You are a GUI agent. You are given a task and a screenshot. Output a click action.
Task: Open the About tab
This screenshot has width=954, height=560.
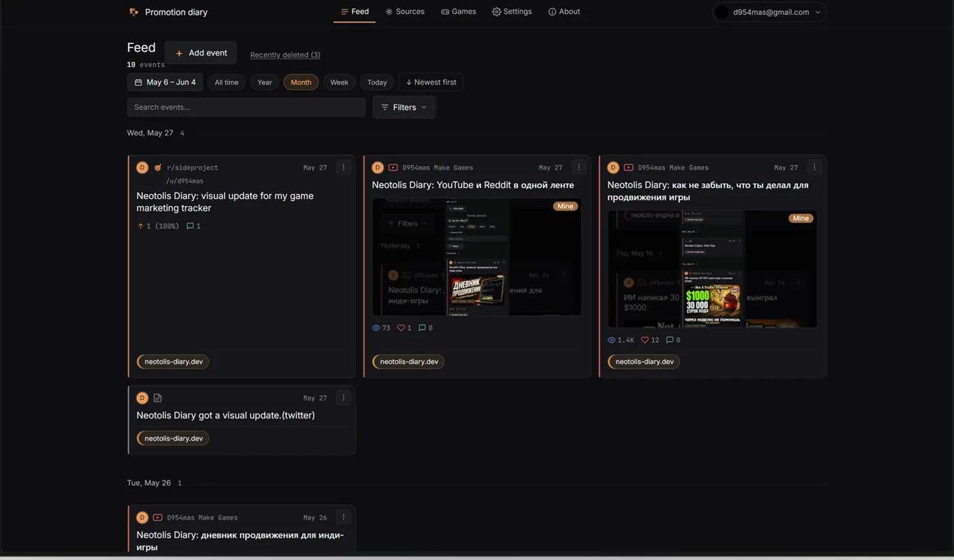point(564,12)
